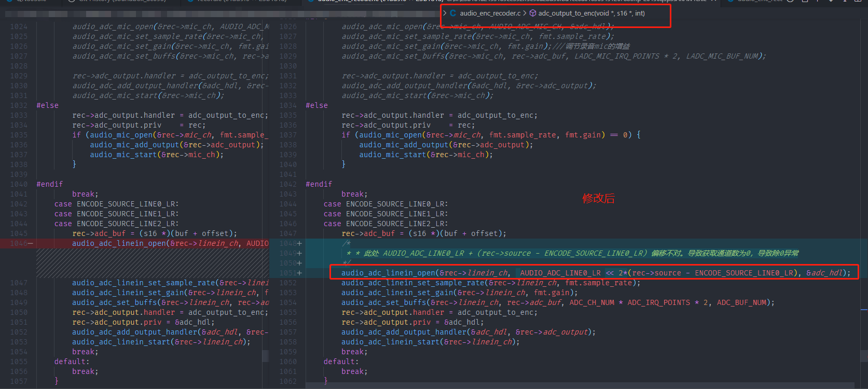Viewport: 868px width, 389px height.
Task: Click rec->adc_buf assignment on right line 1047
Action: coord(424,233)
